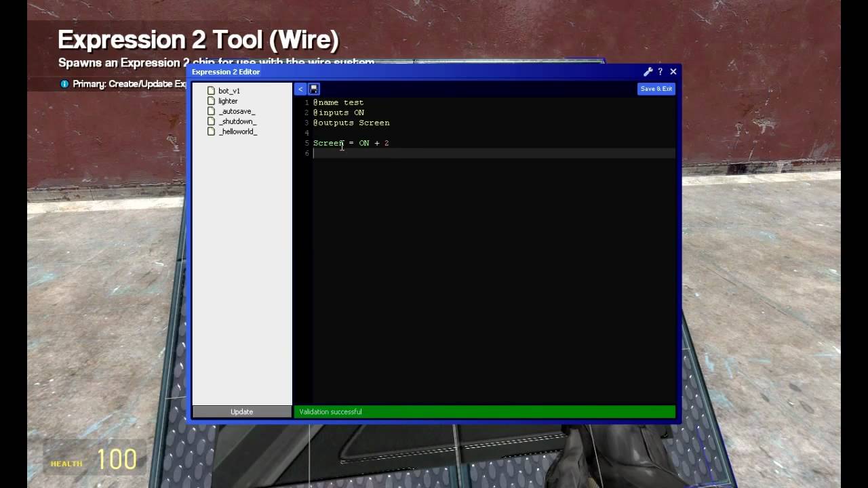Select the _shutdown_ file
The image size is (868, 488).
tap(237, 121)
